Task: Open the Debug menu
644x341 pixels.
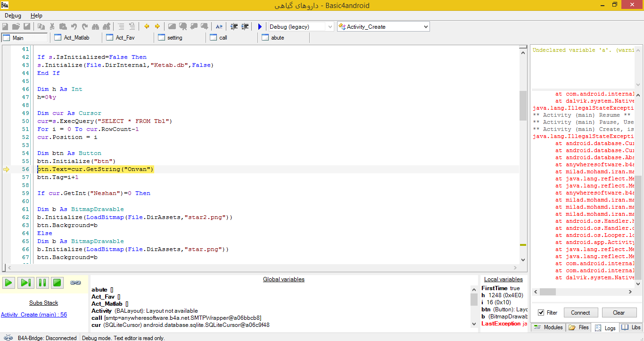Action: coord(13,16)
